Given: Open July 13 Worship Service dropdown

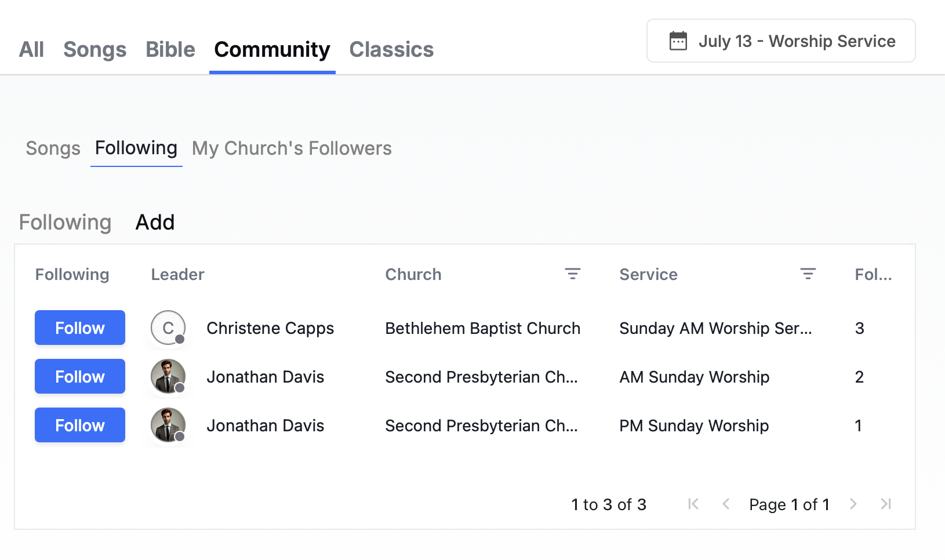Looking at the screenshot, I should tap(781, 41).
